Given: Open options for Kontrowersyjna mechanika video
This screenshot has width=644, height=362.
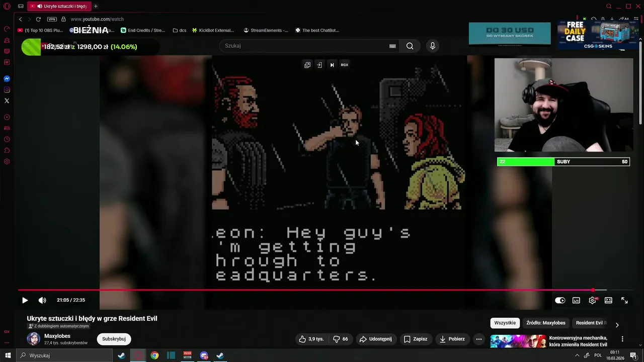Looking at the screenshot, I should click(x=622, y=339).
